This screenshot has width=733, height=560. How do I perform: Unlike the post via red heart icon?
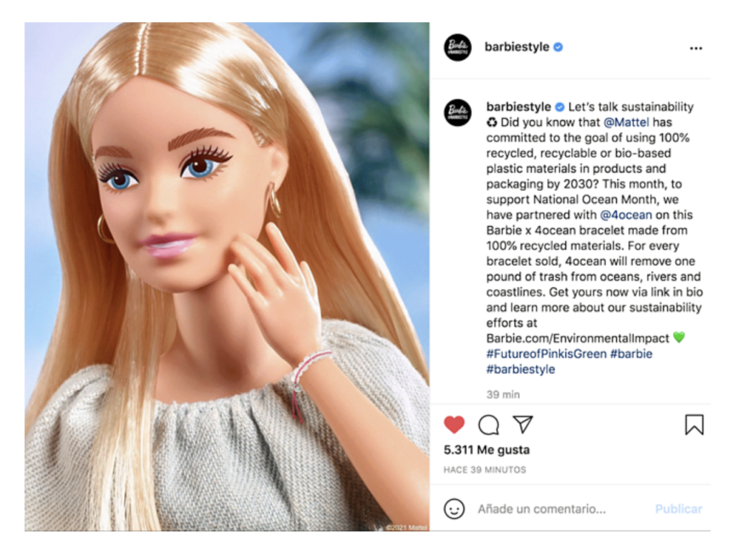click(454, 425)
